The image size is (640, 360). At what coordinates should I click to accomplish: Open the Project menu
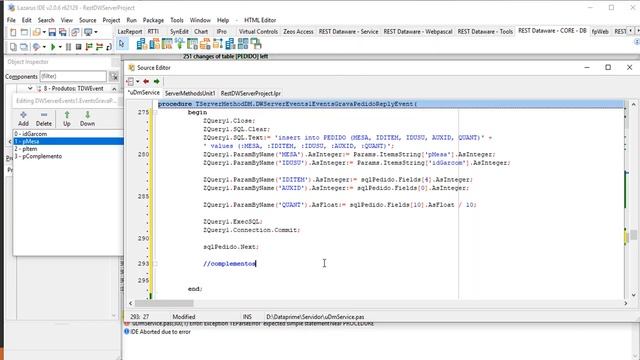click(111, 20)
